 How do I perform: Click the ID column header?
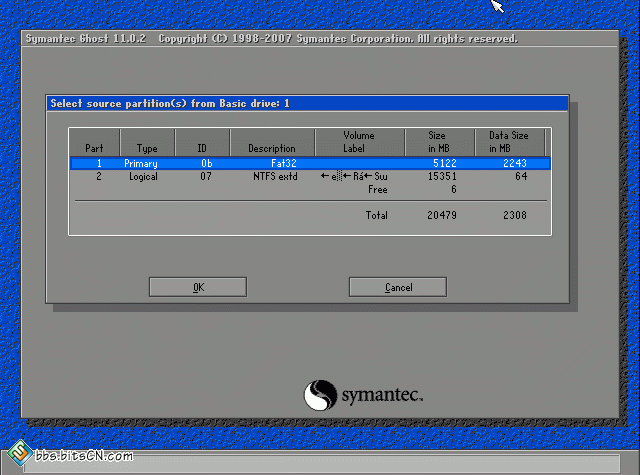[202, 142]
